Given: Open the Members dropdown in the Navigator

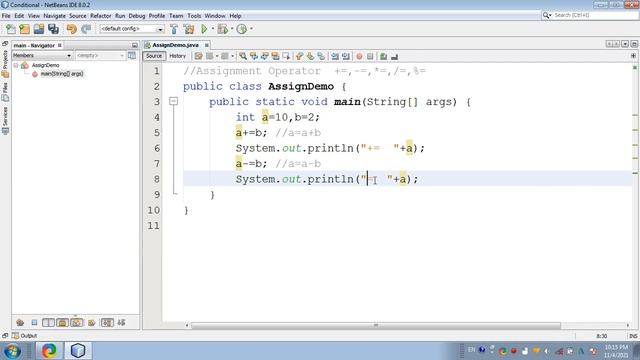Looking at the screenshot, I should 42,56.
